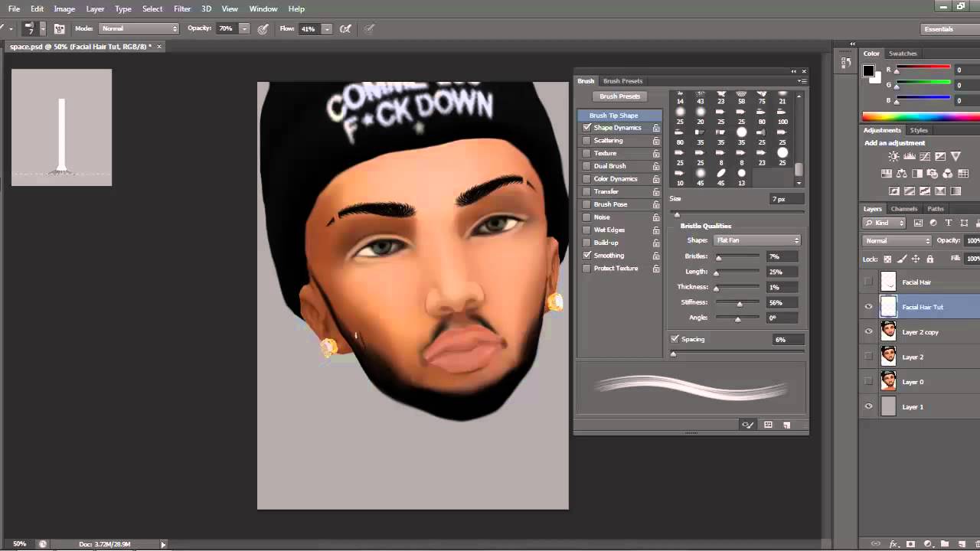Add an Exposure adjustment
The height and width of the screenshot is (551, 980).
(940, 156)
